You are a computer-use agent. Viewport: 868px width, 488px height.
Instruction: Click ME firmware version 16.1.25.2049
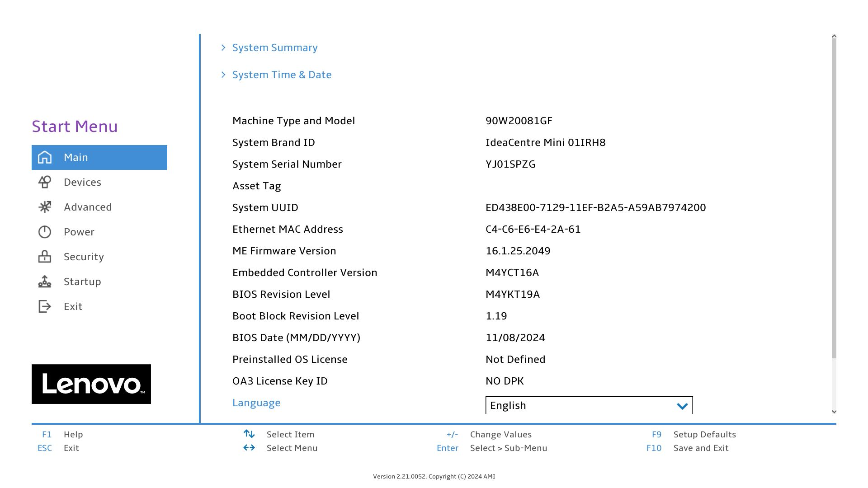518,251
